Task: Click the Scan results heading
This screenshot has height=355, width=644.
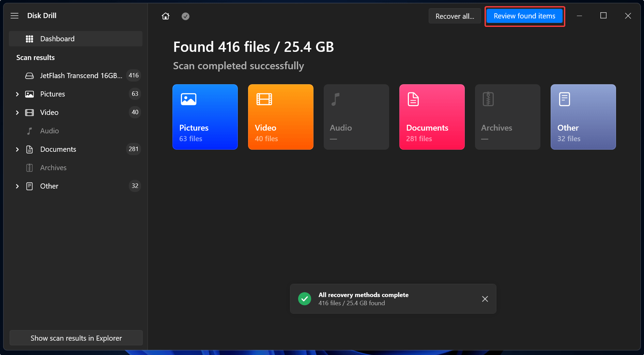Action: (35, 58)
